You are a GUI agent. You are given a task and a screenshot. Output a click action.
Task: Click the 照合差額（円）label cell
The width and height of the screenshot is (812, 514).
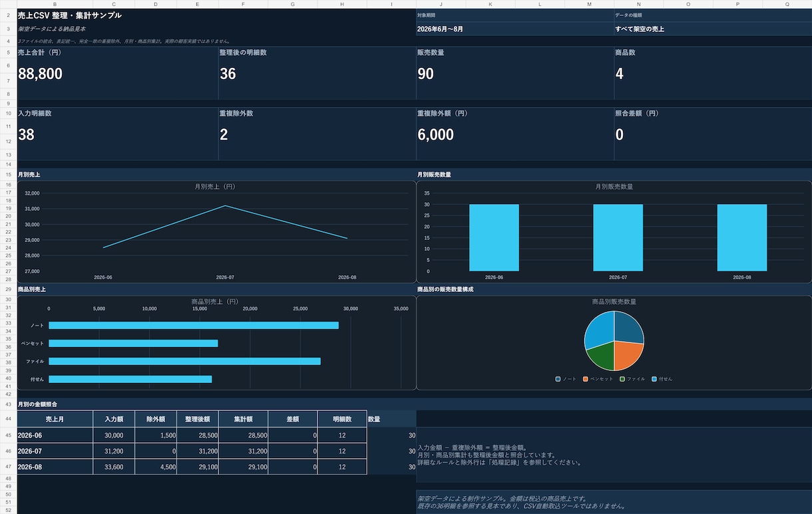coord(637,113)
